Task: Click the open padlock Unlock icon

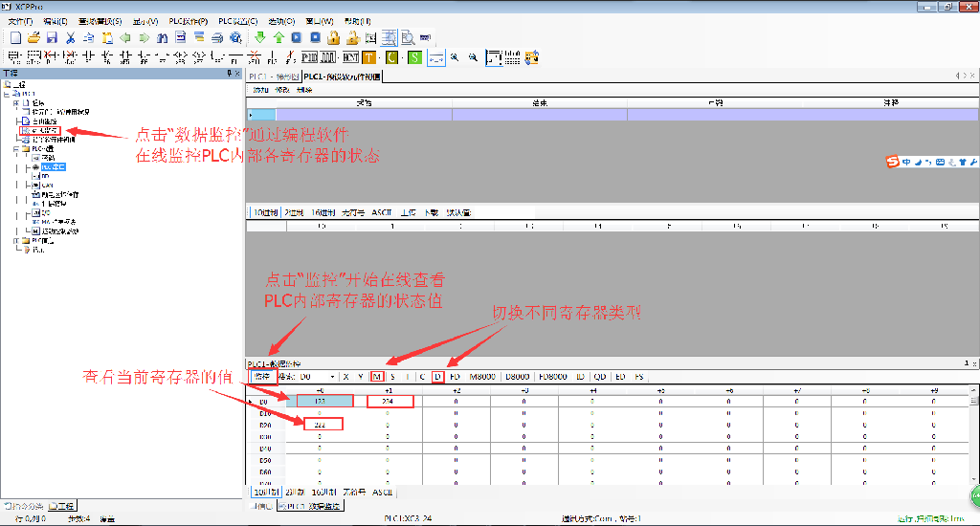Action: click(x=352, y=38)
